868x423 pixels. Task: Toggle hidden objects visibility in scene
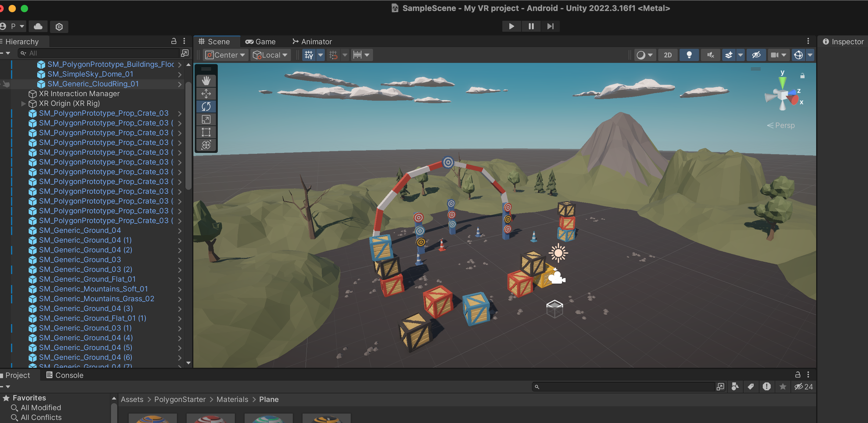[756, 55]
